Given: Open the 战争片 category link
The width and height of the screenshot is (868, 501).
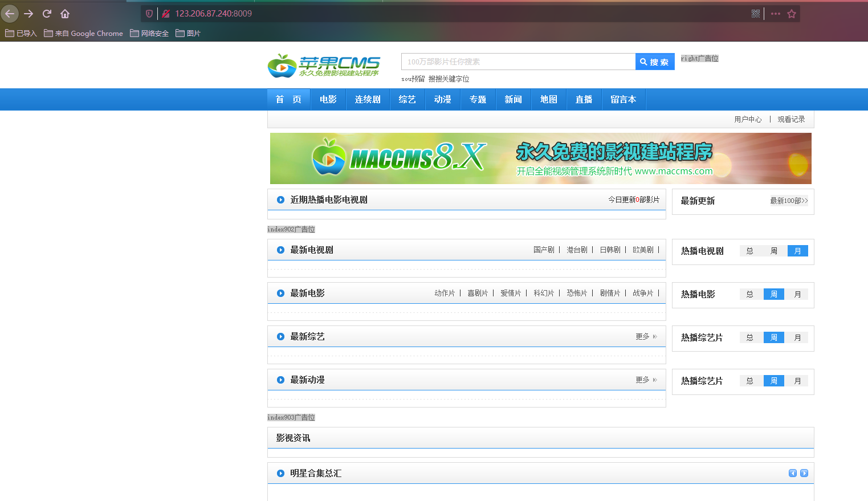Looking at the screenshot, I should click(643, 293).
